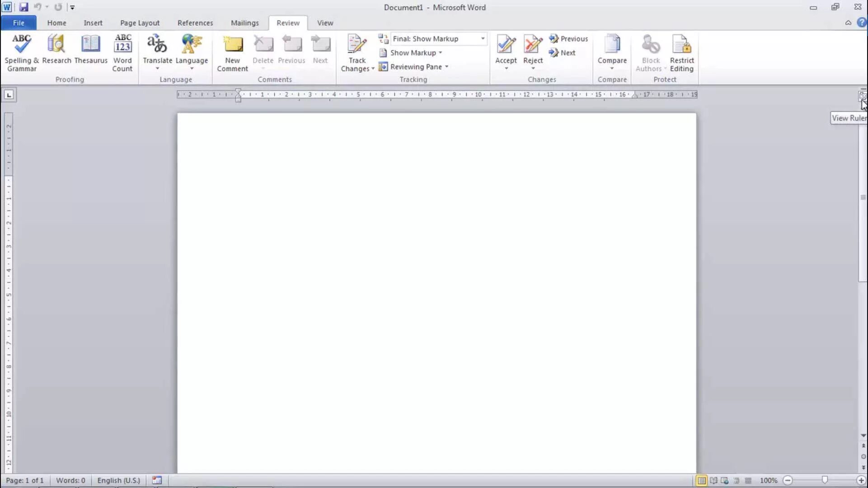Toggle the Reviewing Pane

(415, 66)
